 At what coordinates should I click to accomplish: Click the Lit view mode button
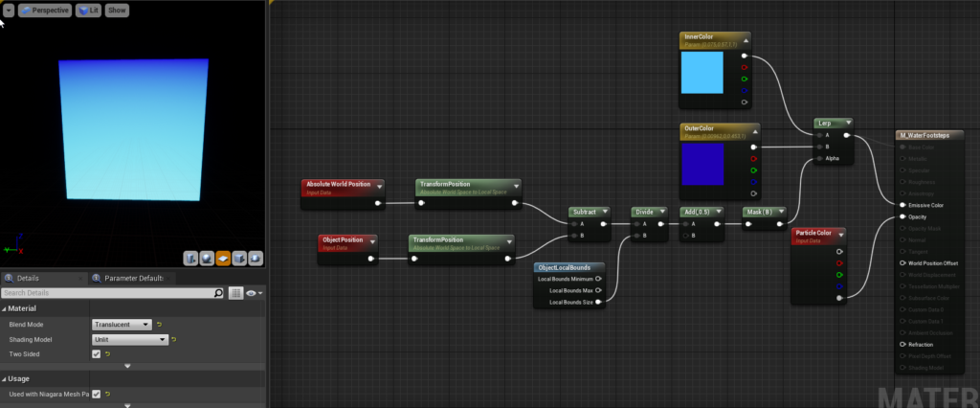(88, 11)
